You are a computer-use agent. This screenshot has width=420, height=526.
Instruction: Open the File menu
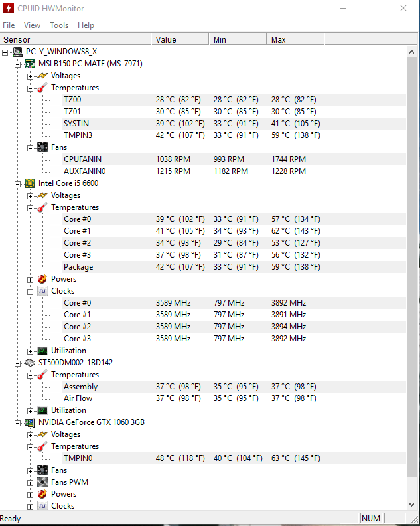[9, 25]
